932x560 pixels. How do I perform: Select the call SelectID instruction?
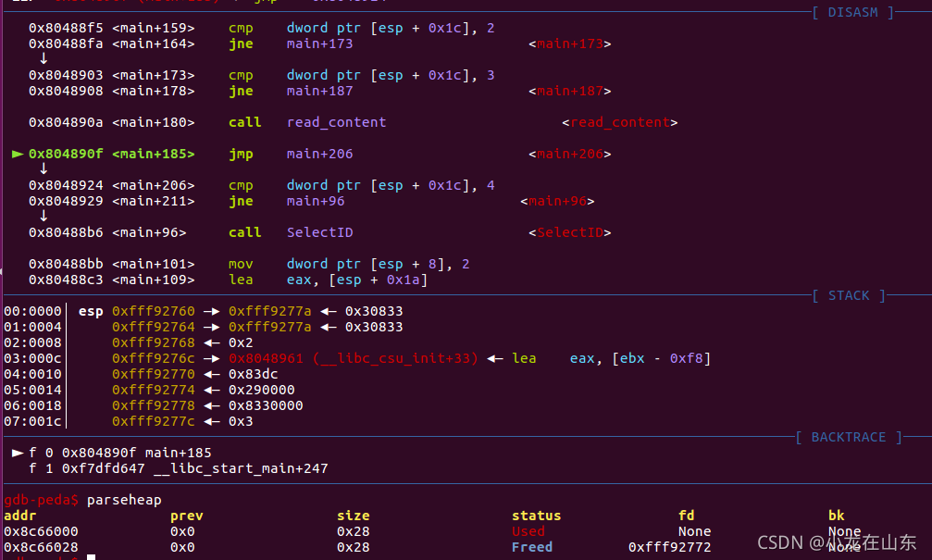(x=291, y=232)
